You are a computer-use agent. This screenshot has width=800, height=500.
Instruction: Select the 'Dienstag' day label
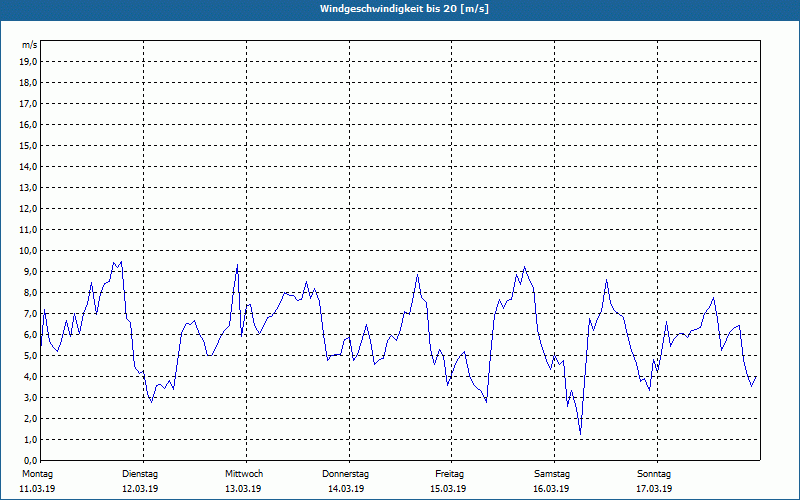[x=140, y=474]
